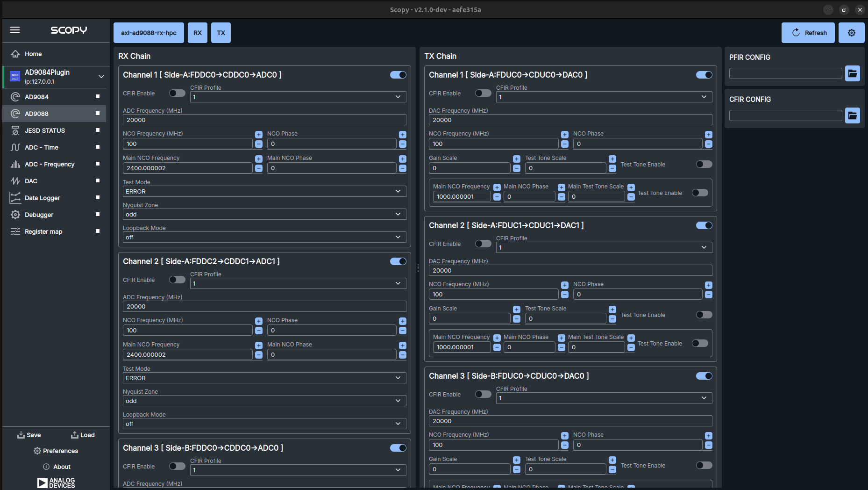Enable TX Channel 1 Test Tone Enable
Screen dimensions: 868x490
(704, 164)
